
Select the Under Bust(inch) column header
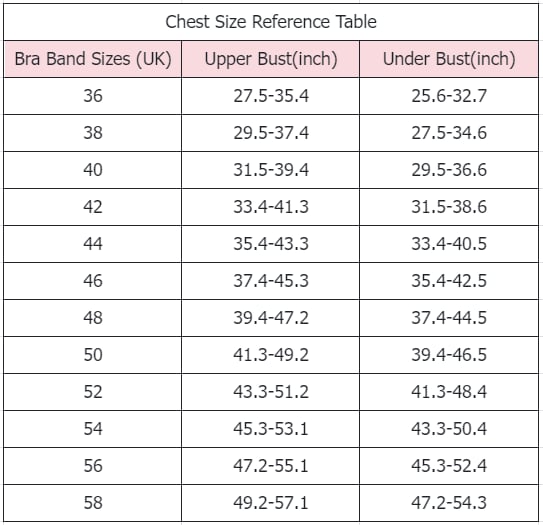click(449, 59)
